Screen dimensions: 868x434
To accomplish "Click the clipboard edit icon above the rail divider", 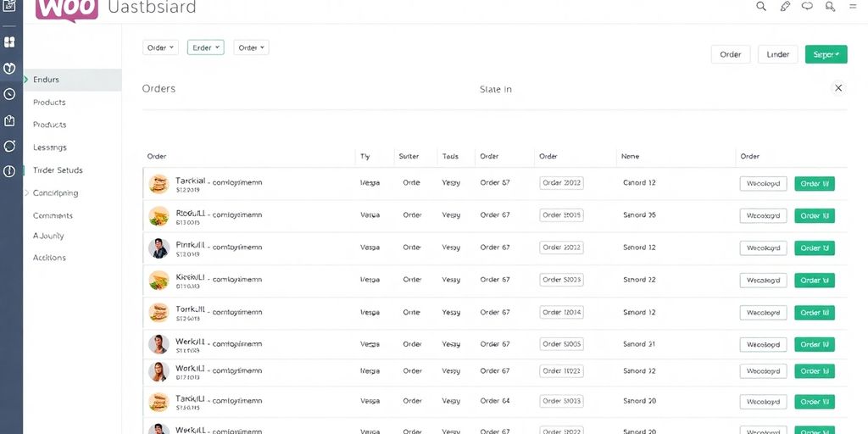I will click(8, 7).
